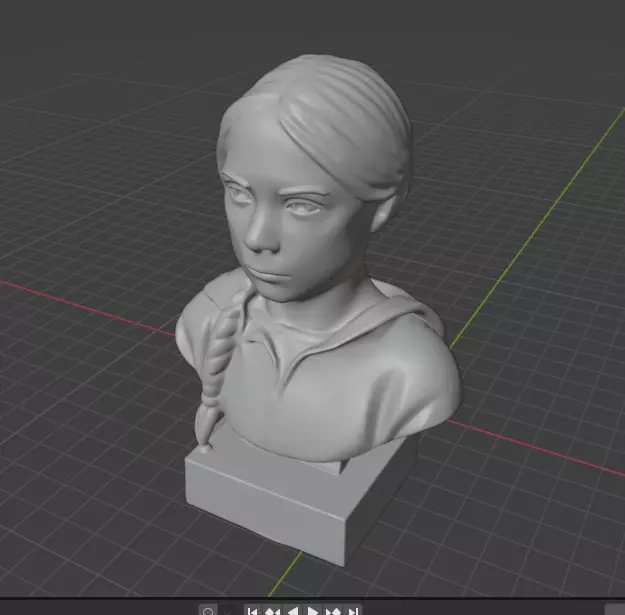Open the auto keyframing options dropdown
Screen dimensions: 625x615
click(x=228, y=611)
